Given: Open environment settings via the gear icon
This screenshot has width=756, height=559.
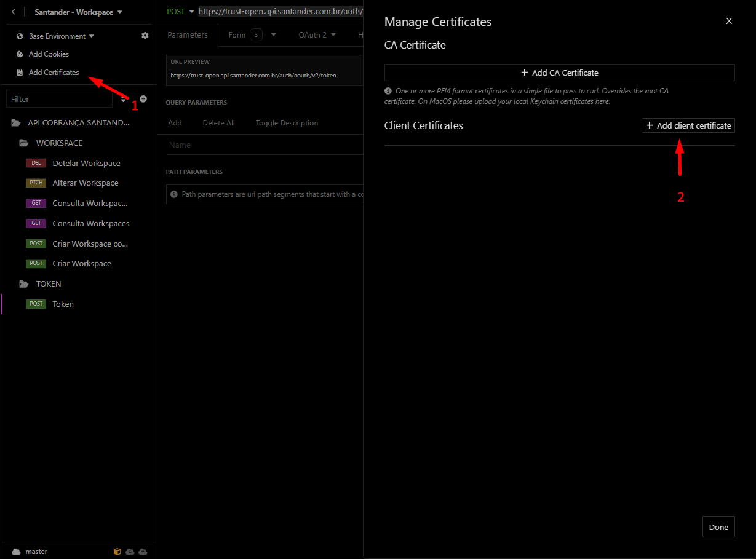Looking at the screenshot, I should 145,36.
